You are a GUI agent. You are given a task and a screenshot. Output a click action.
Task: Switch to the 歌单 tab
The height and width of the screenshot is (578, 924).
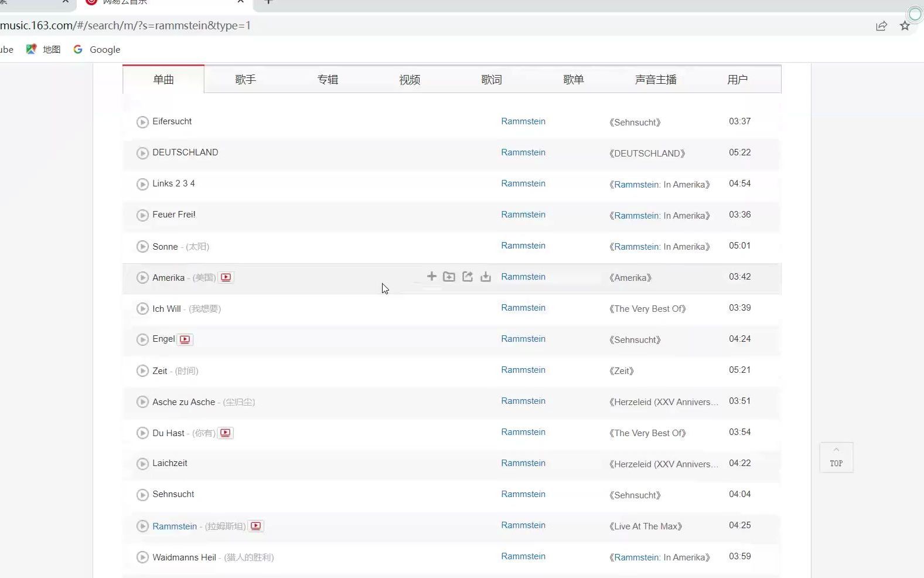(574, 79)
